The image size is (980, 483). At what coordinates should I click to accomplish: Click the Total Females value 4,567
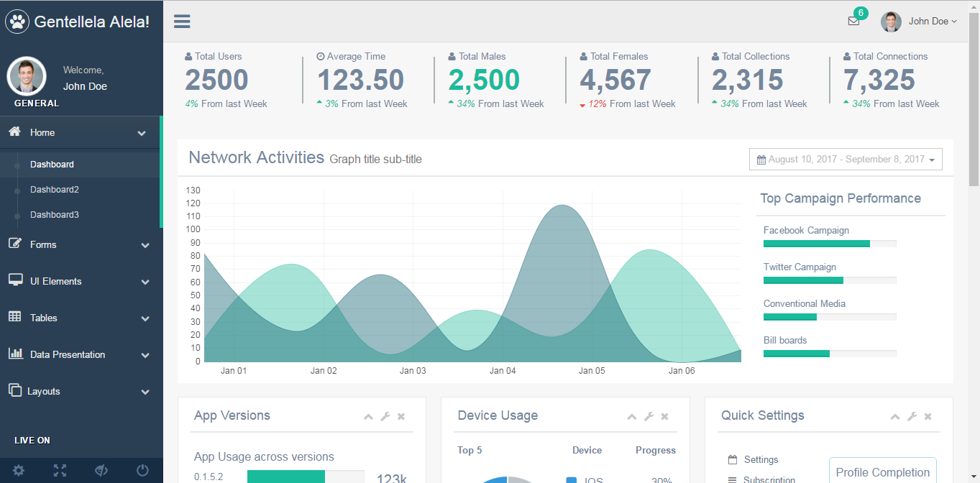click(615, 80)
